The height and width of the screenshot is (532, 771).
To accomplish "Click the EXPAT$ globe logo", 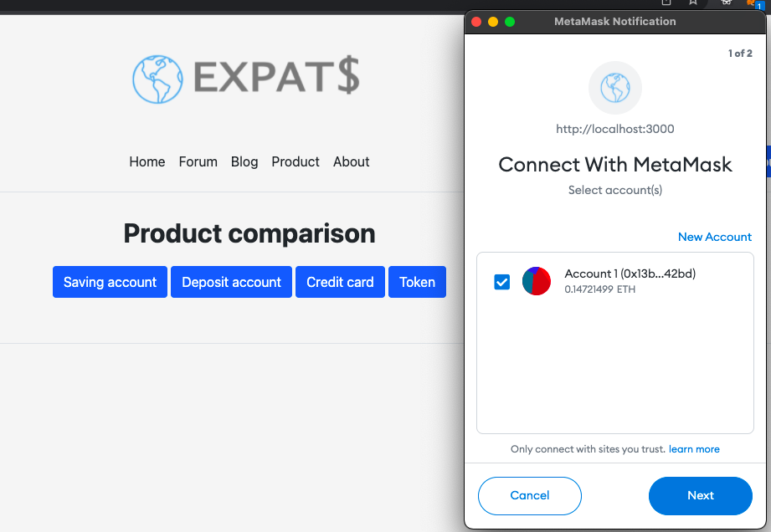I will click(x=157, y=79).
